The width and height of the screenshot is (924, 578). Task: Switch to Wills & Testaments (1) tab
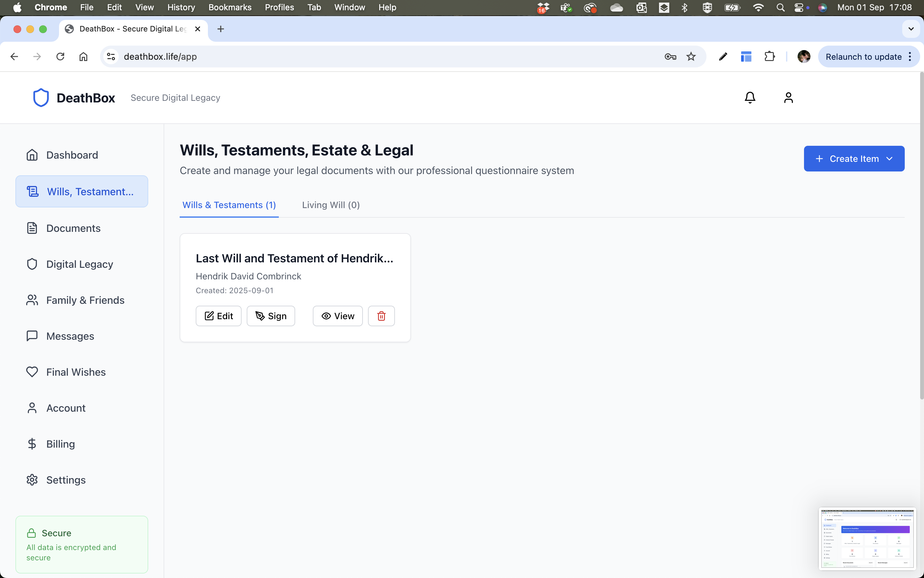tap(229, 205)
